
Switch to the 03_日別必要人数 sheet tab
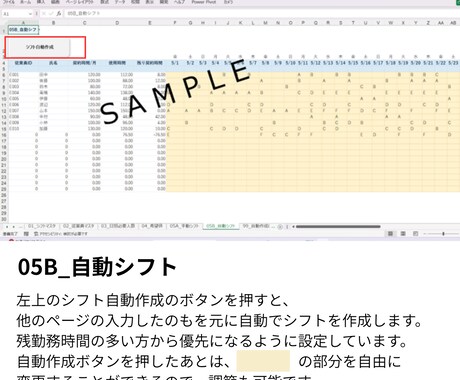(118, 226)
